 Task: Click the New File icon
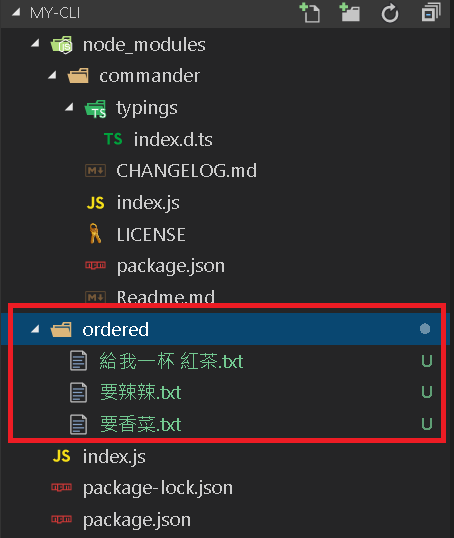310,13
